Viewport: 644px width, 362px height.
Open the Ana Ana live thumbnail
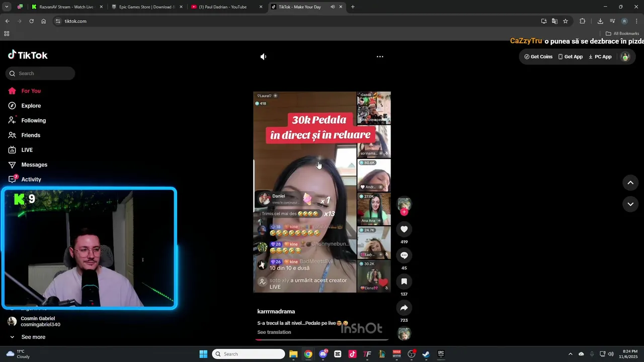[374, 209]
